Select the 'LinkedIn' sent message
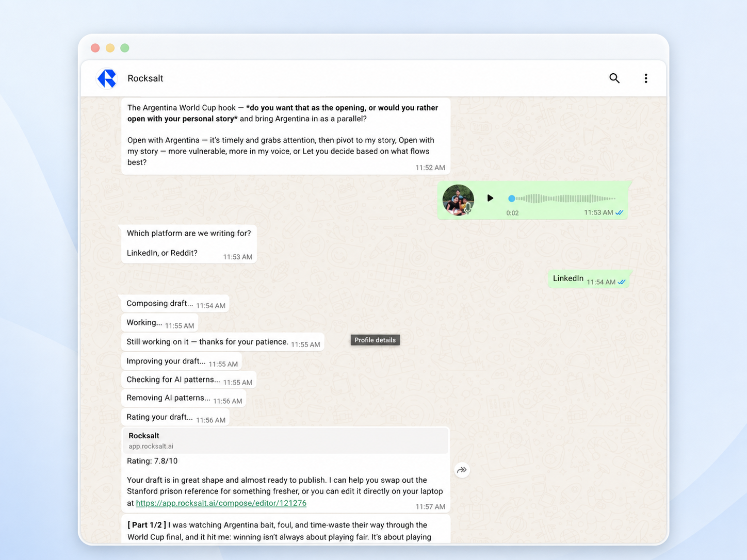This screenshot has width=747, height=560. [589, 279]
